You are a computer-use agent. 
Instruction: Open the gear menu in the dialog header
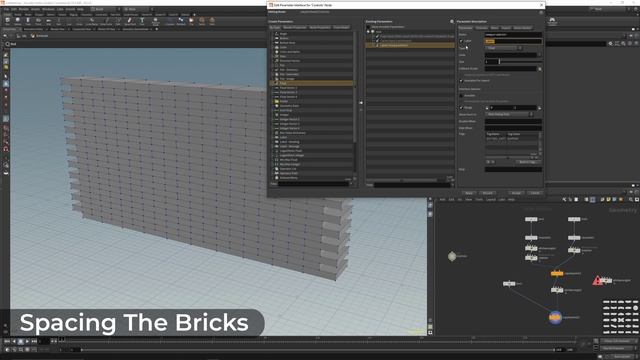pyautogui.click(x=541, y=12)
